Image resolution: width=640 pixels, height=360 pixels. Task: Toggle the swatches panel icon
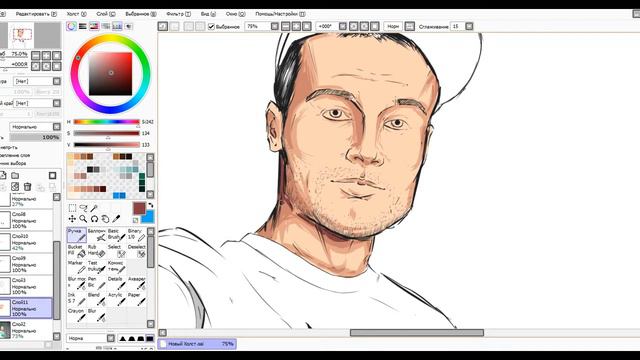[x=117, y=26]
